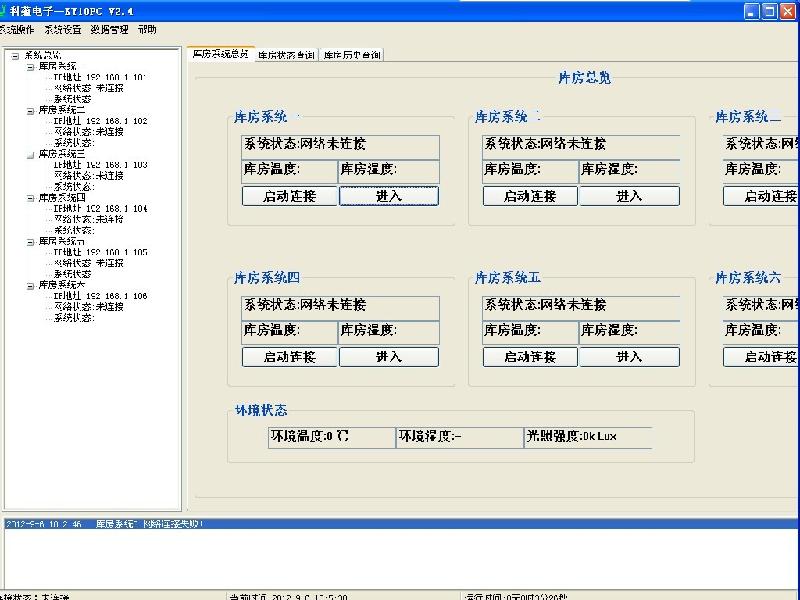Collapse the 系统总览 root tree node
The height and width of the screenshot is (600, 800).
15,56
